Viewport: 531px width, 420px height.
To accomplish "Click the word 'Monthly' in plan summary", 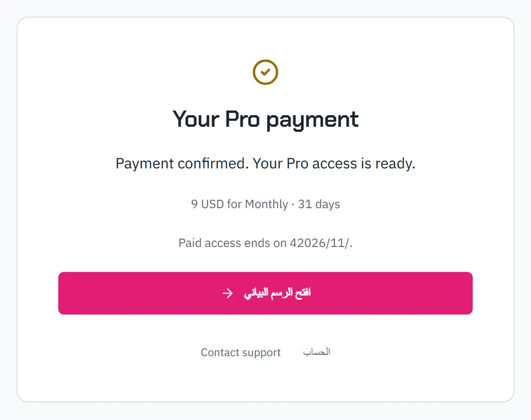I will (x=266, y=205).
